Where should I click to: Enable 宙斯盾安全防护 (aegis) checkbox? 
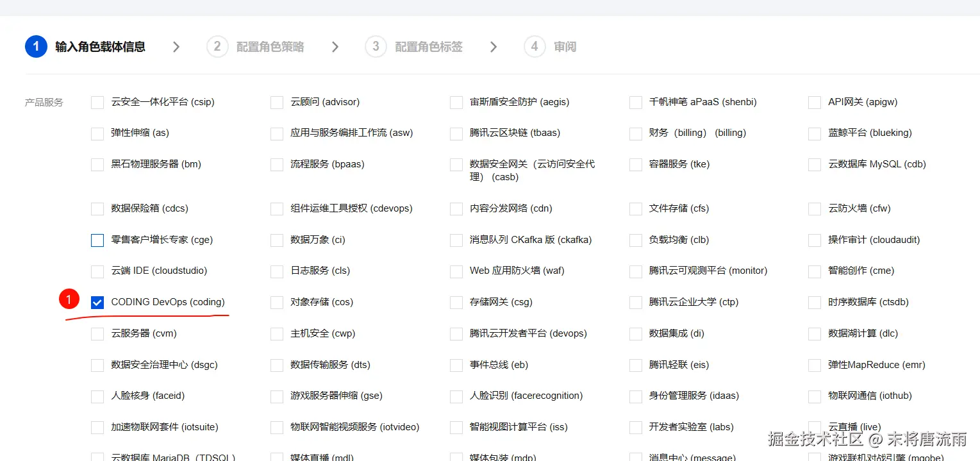[456, 103]
